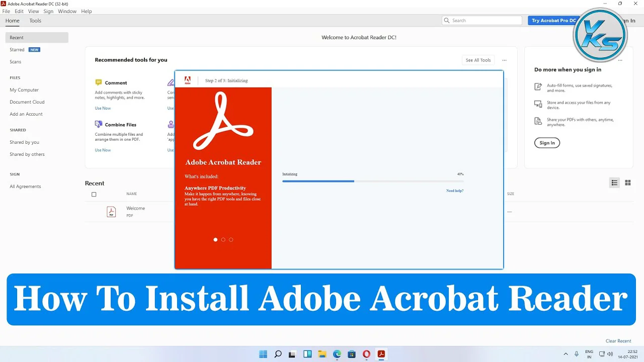Click the ENG IN language indicator
This screenshot has width=644, height=362.
pos(589,354)
